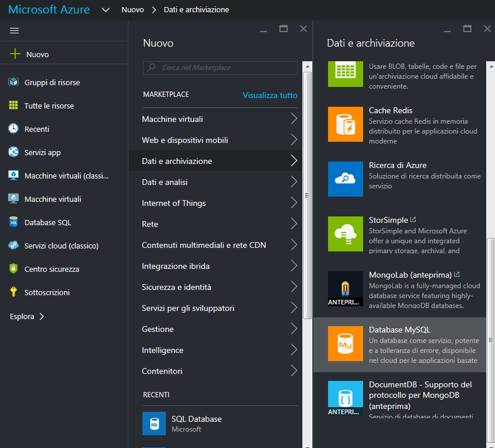This screenshot has height=448, width=495.
Task: Close the Dati e archiviazione blade
Action: click(x=487, y=29)
